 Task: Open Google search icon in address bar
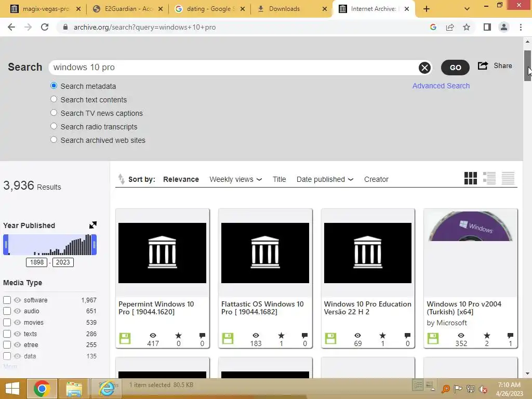pyautogui.click(x=433, y=27)
